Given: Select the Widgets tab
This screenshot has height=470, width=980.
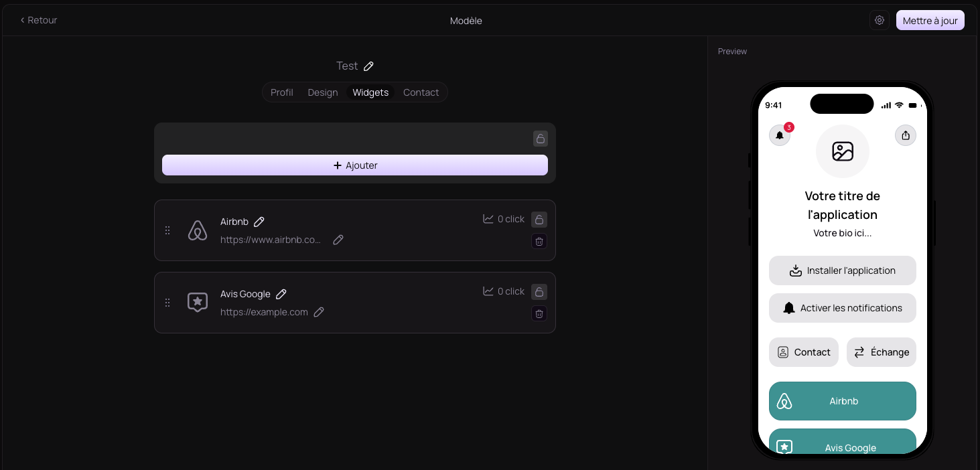Looking at the screenshot, I should [370, 92].
